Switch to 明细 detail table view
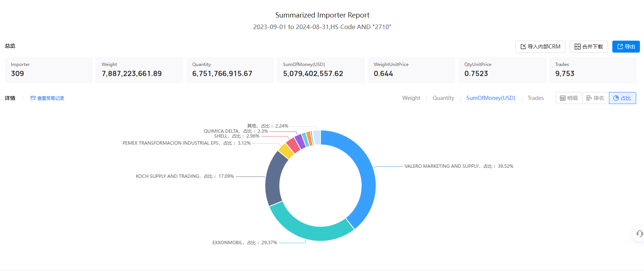Screen dimensions: 644x271 point(569,98)
